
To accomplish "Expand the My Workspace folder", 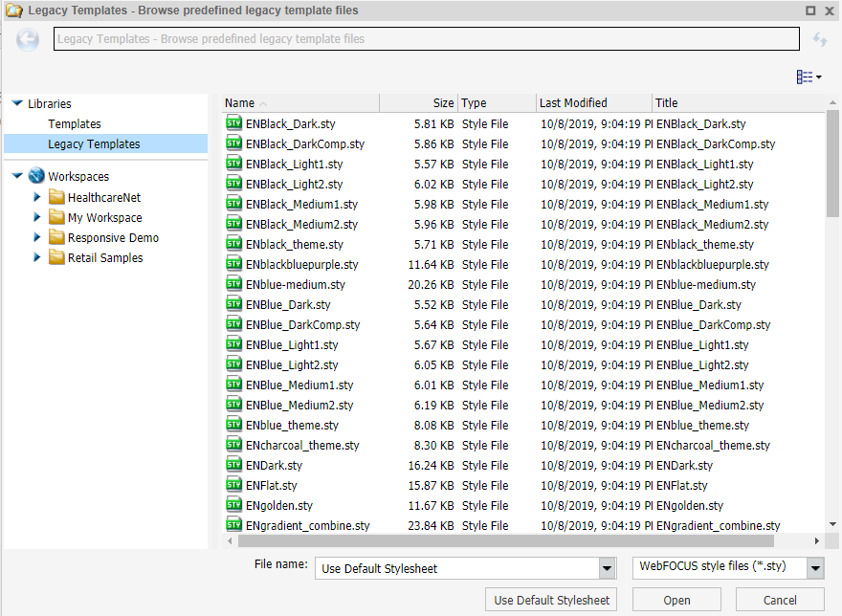I will coord(37,217).
